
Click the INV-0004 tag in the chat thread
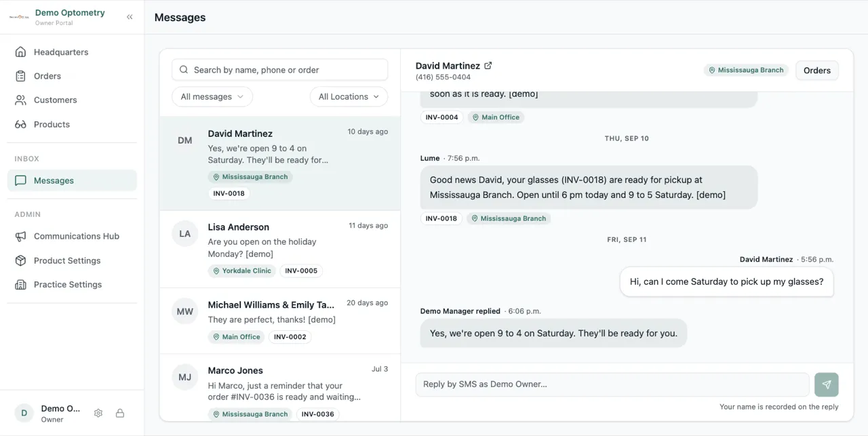[x=441, y=117]
